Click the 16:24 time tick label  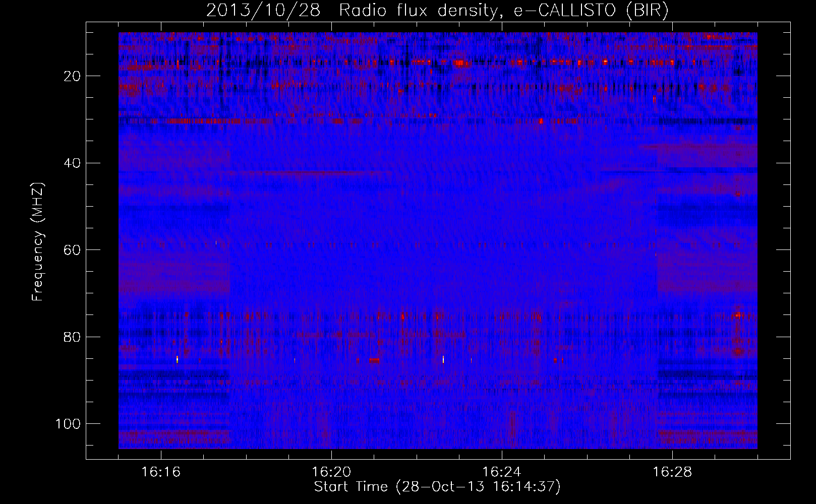[502, 472]
